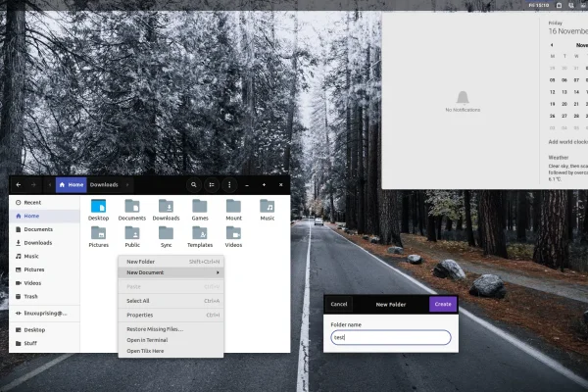Go to previous month in calendar
Viewport: 588px width, 392px height.
click(551, 44)
